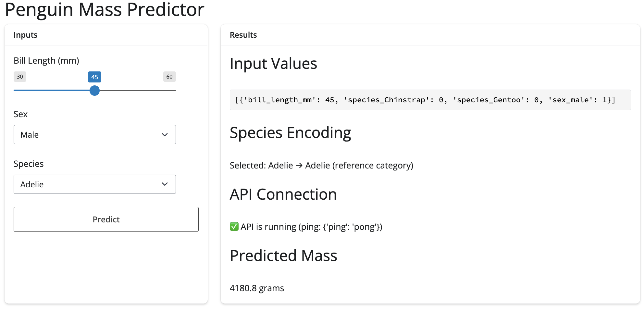
Task: Click the green checkmark API status icon
Action: [234, 226]
